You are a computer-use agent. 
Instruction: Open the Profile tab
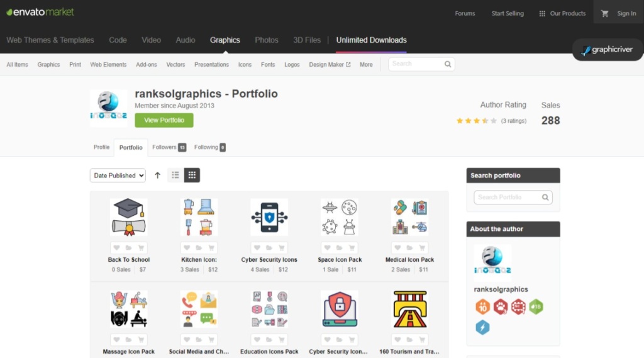coord(101,147)
